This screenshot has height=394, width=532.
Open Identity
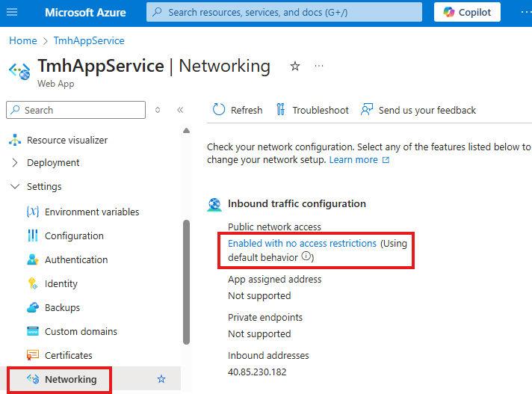pyautogui.click(x=61, y=283)
